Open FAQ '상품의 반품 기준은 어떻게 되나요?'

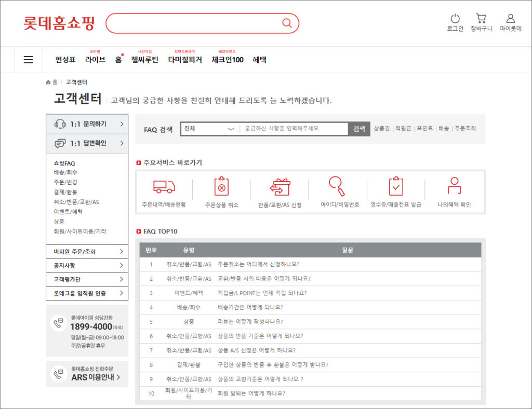[x=260, y=336]
